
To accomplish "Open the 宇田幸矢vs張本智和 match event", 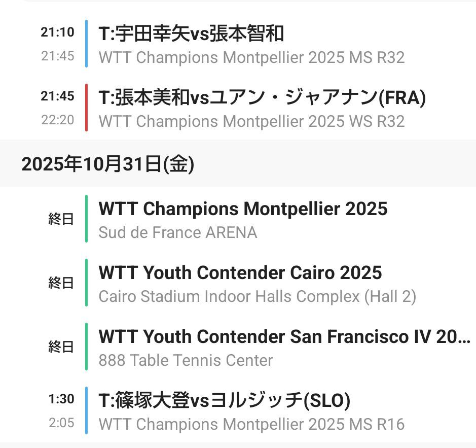I will point(191,34).
